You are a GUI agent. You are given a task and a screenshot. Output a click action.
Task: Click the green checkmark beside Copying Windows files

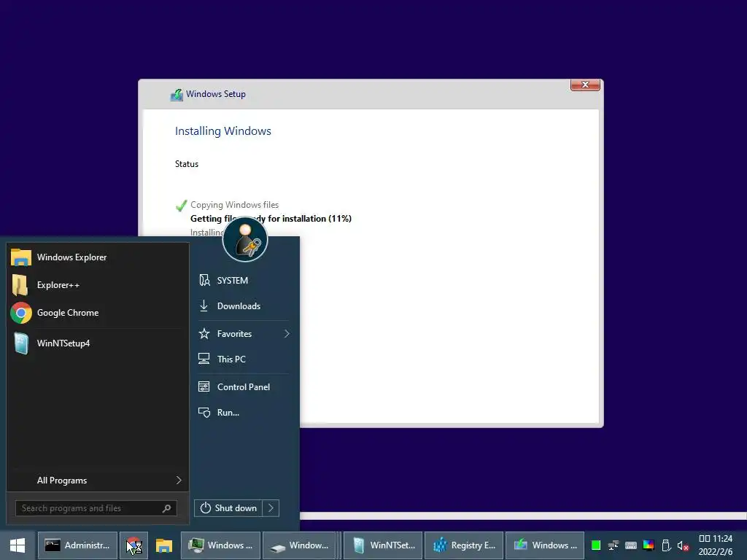click(181, 206)
